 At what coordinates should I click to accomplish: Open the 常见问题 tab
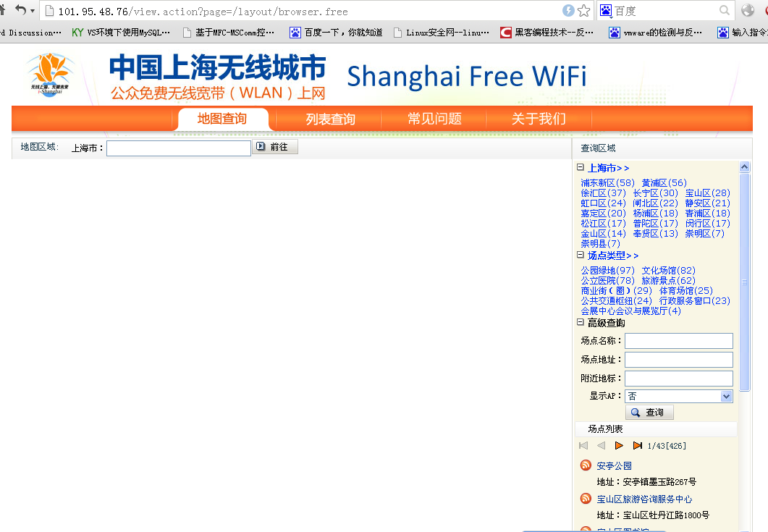pyautogui.click(x=434, y=119)
